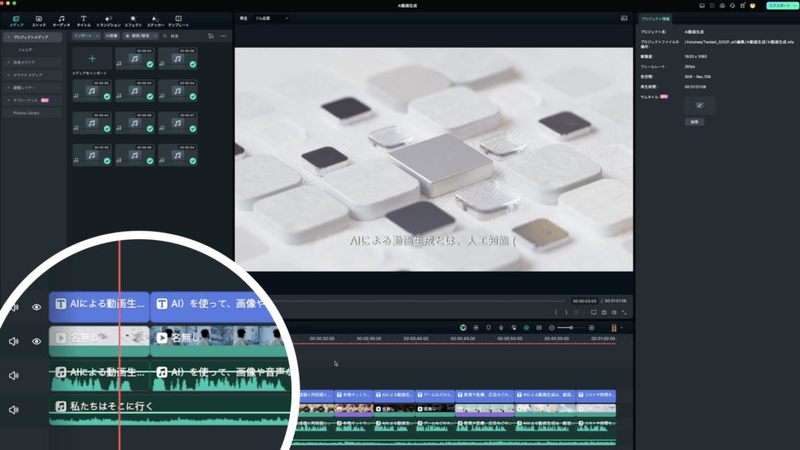Open the 録画/録音 record dropdown
The width and height of the screenshot is (800, 450).
(x=141, y=36)
